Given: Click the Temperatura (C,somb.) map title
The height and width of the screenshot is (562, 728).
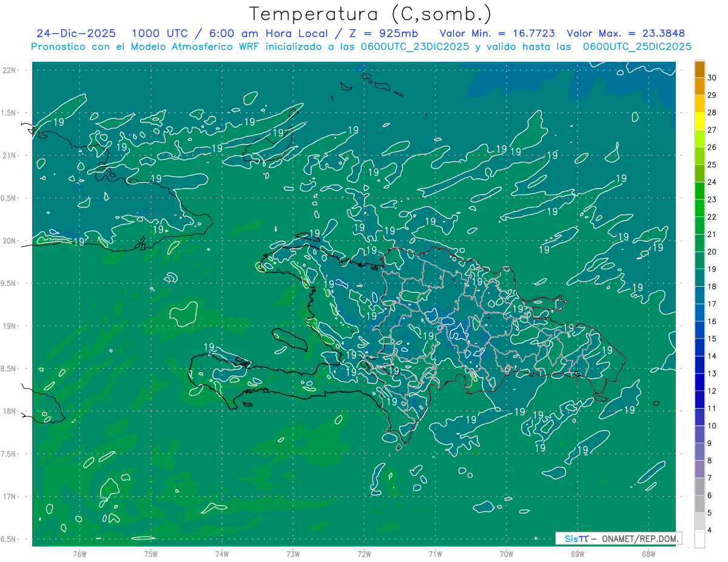Looking at the screenshot, I should click(369, 14).
